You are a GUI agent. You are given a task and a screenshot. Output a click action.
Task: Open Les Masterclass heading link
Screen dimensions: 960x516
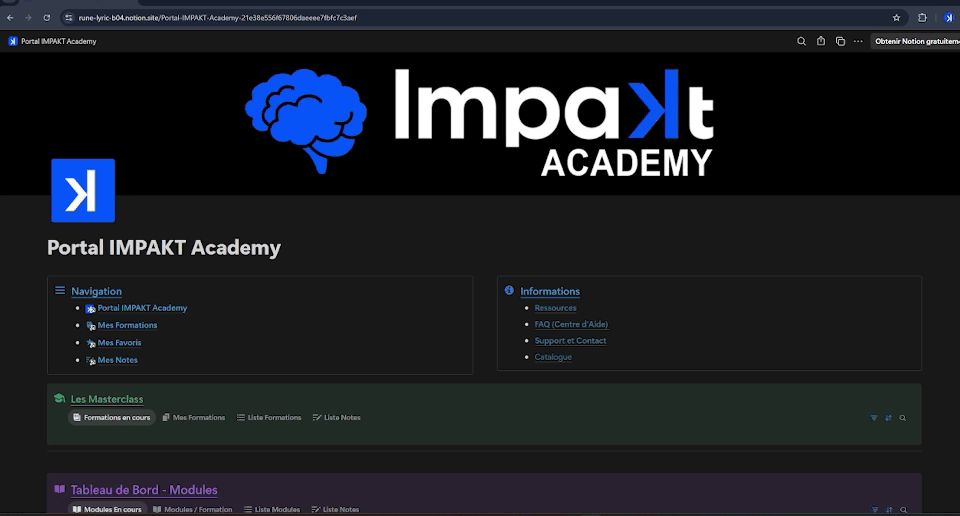click(x=107, y=399)
